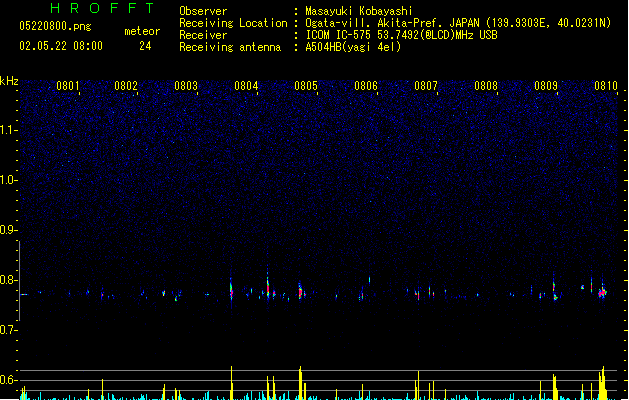Click the 1.0 frequency axis label
629x400 pixels.
coord(9,180)
